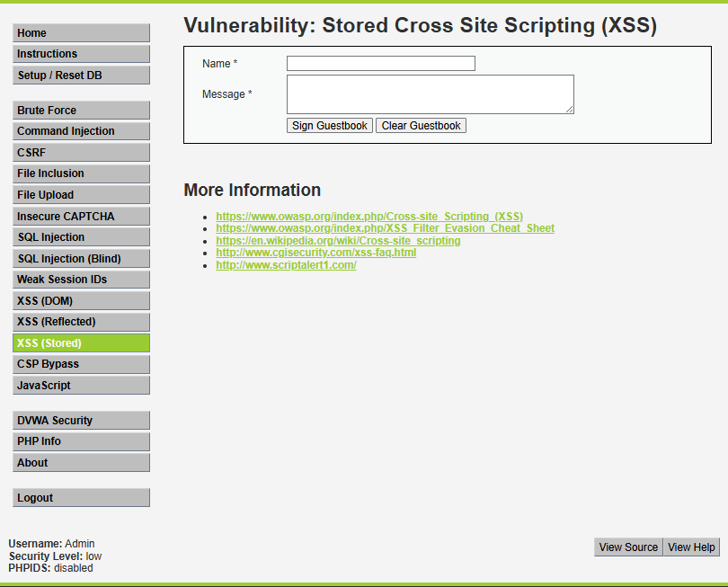The height and width of the screenshot is (587, 728).
Task: Navigate to the File Upload page
Action: tap(81, 195)
